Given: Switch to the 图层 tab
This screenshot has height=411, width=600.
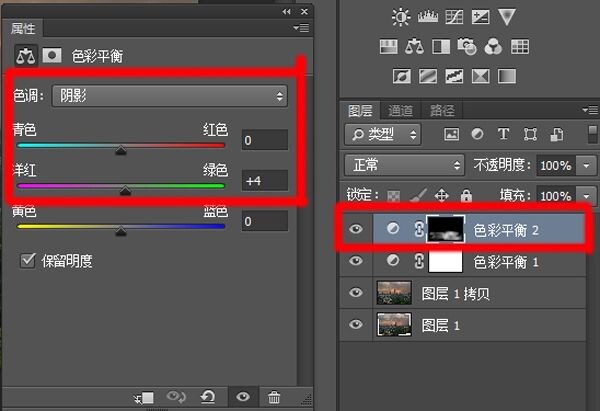Looking at the screenshot, I should pyautogui.click(x=360, y=111).
